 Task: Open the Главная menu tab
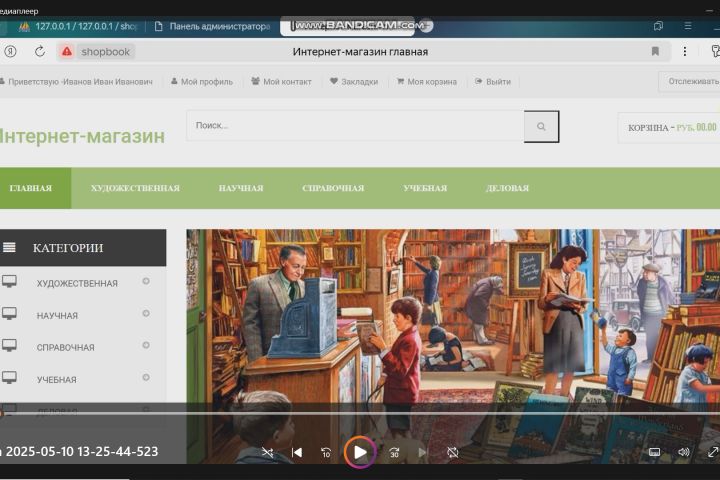point(31,188)
